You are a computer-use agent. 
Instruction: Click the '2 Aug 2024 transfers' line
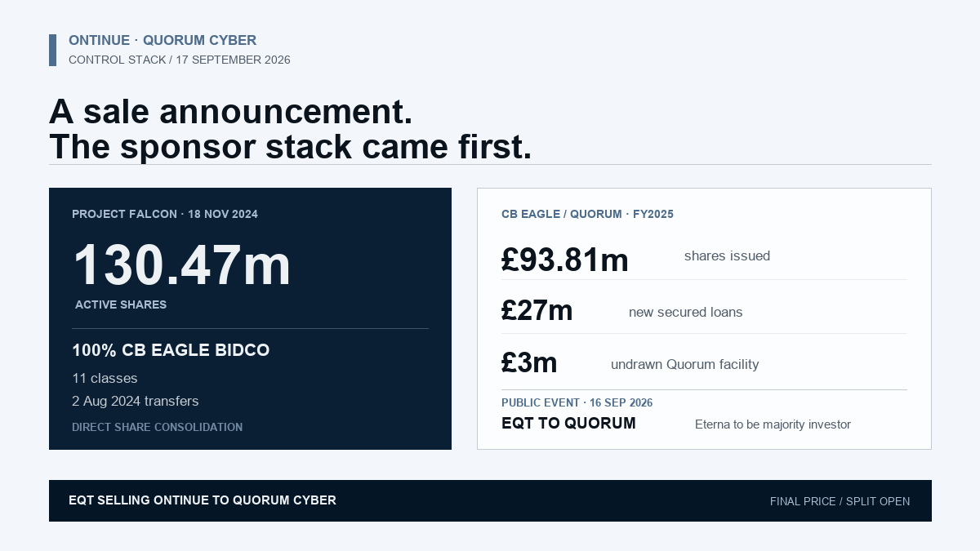pyautogui.click(x=136, y=401)
